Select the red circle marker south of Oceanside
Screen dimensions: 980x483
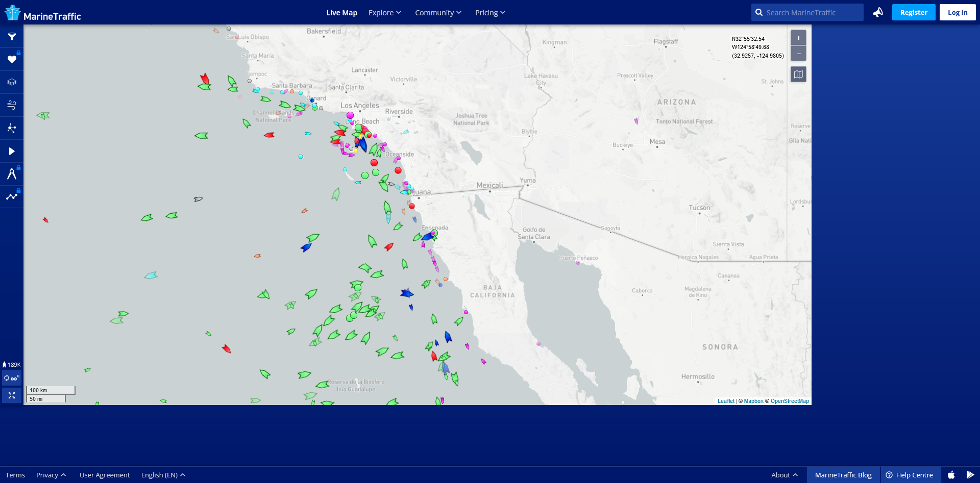(x=398, y=170)
